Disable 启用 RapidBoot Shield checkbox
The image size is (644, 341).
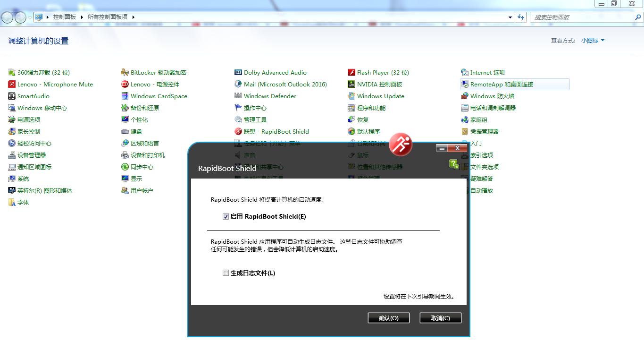pos(226,216)
